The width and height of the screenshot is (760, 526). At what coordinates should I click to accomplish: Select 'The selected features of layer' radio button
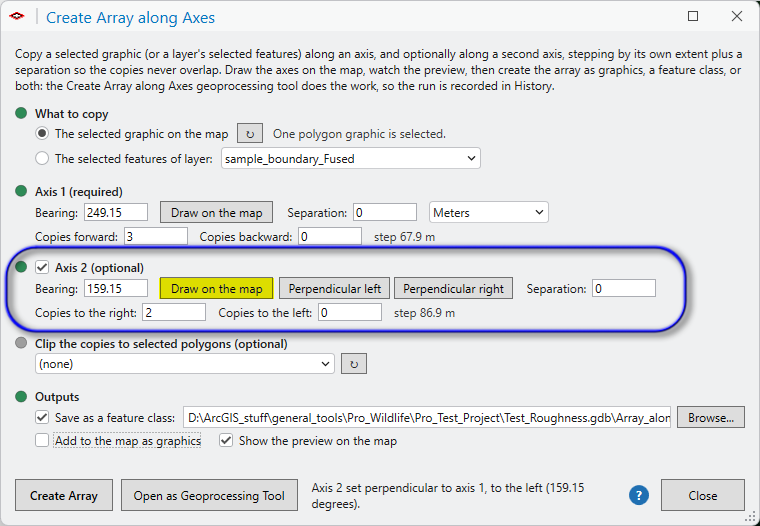click(42, 159)
